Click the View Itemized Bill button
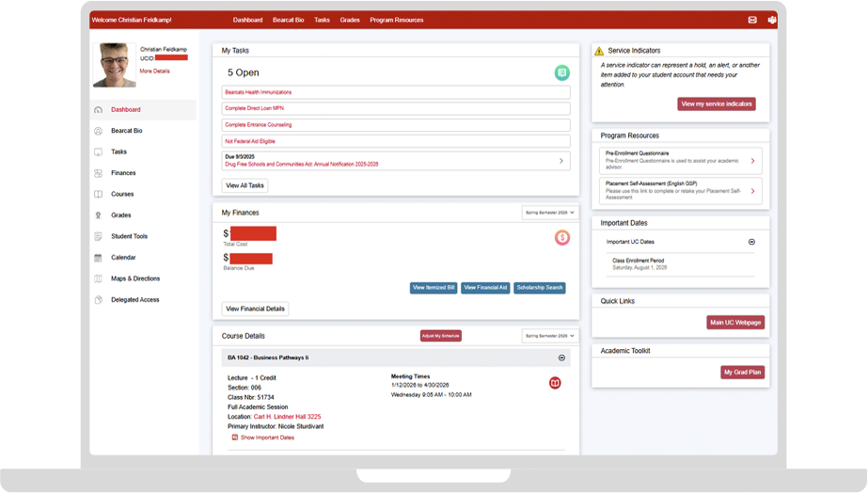The width and height of the screenshot is (868, 493). pos(434,288)
